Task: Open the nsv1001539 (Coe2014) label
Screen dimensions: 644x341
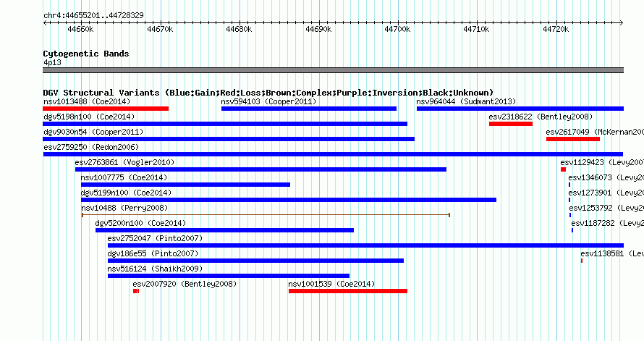Action: (331, 284)
